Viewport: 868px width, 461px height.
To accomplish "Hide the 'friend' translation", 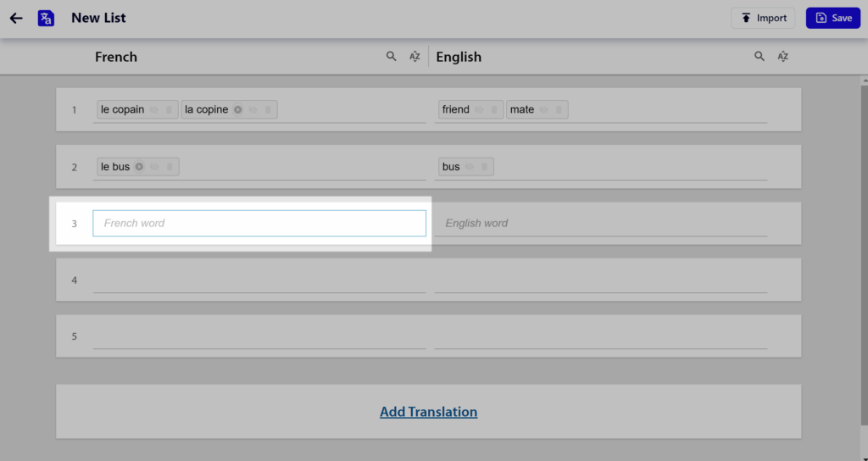I will pyautogui.click(x=479, y=109).
